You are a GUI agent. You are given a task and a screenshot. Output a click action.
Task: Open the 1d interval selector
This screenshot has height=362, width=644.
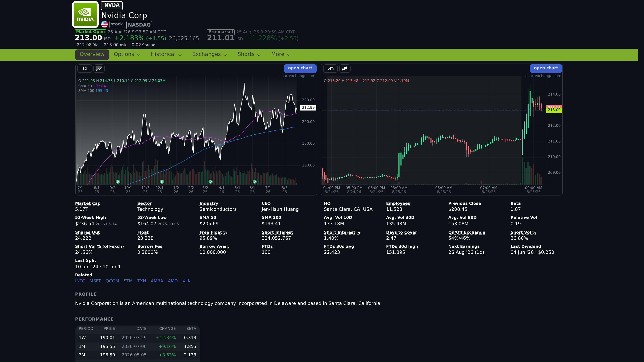tap(85, 68)
